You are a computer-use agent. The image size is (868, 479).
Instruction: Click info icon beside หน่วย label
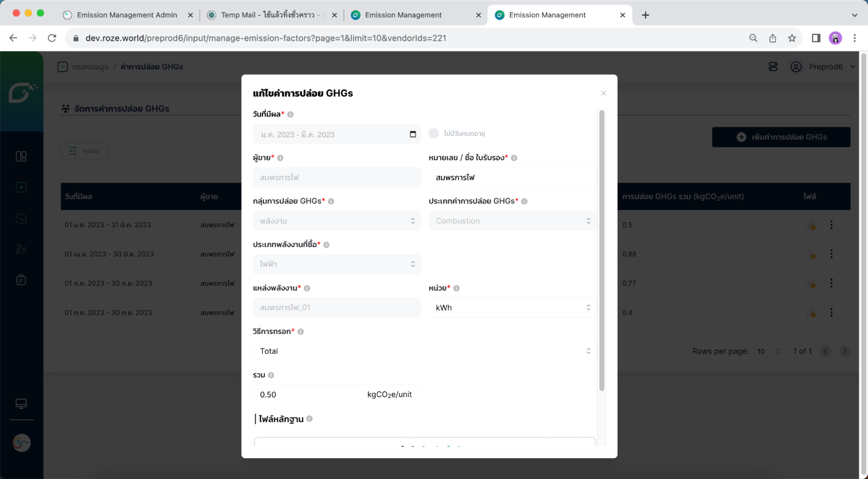click(x=456, y=288)
